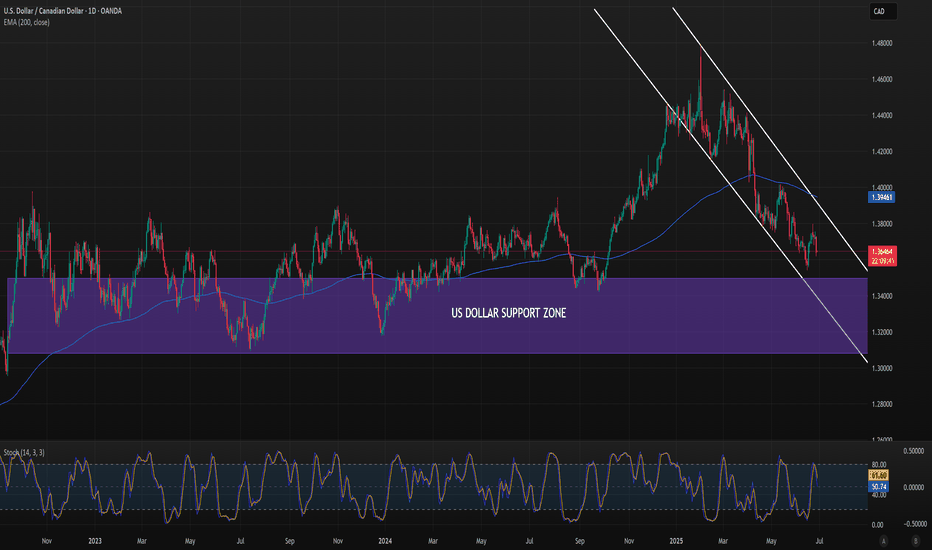Click the 0.50000 label on the far-right scale
This screenshot has height=550, width=932.
click(914, 451)
